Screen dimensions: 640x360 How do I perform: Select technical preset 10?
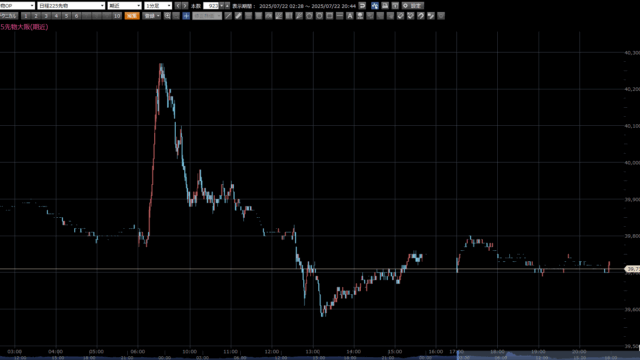tap(117, 16)
